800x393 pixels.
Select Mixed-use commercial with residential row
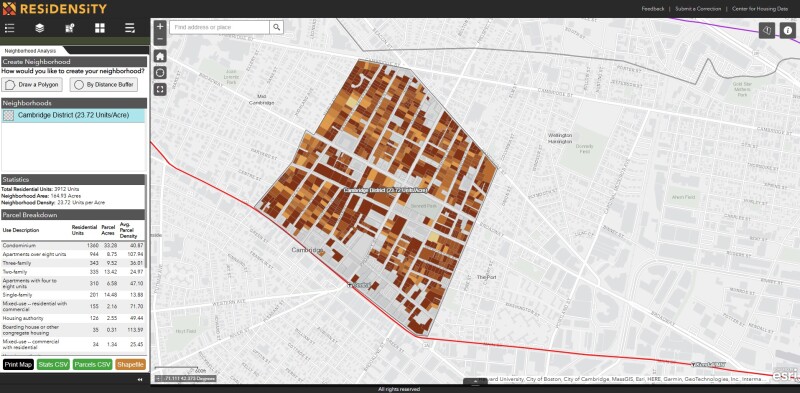(x=73, y=344)
